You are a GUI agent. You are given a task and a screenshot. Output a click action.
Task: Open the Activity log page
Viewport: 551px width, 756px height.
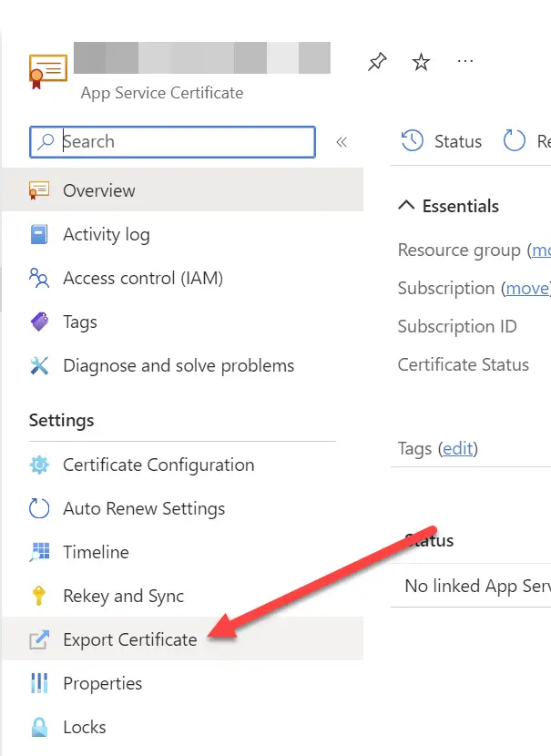coord(106,234)
